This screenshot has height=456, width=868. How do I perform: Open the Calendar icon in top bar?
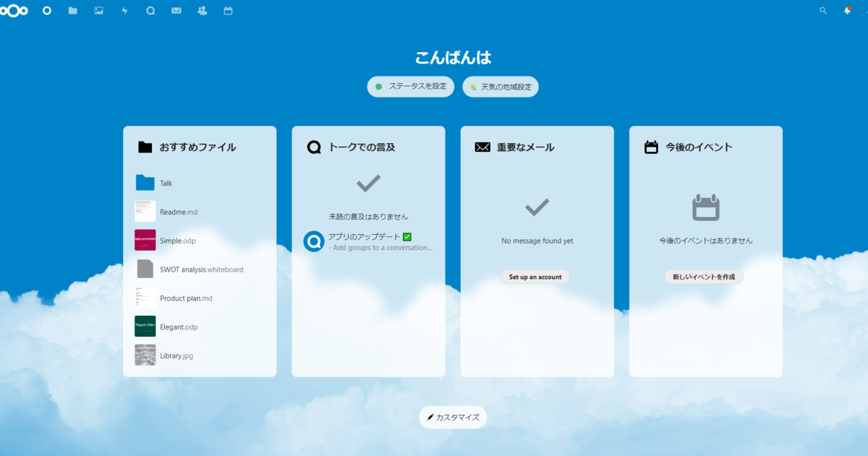point(228,11)
